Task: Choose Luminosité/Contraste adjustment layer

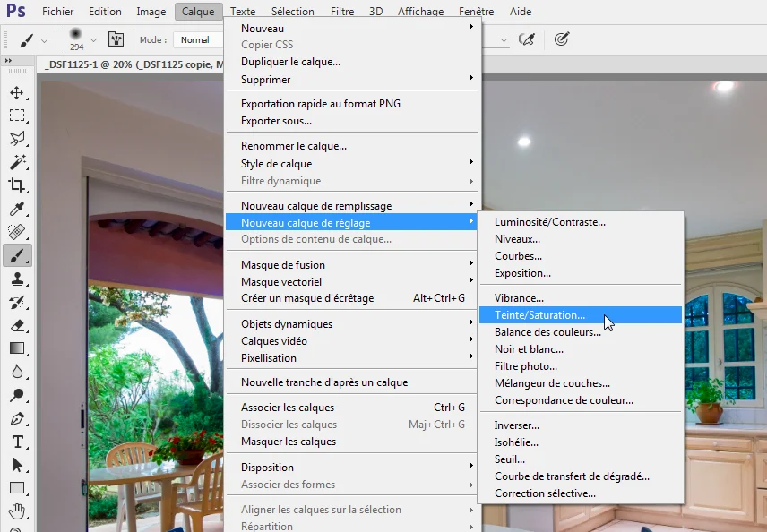Action: click(581, 222)
